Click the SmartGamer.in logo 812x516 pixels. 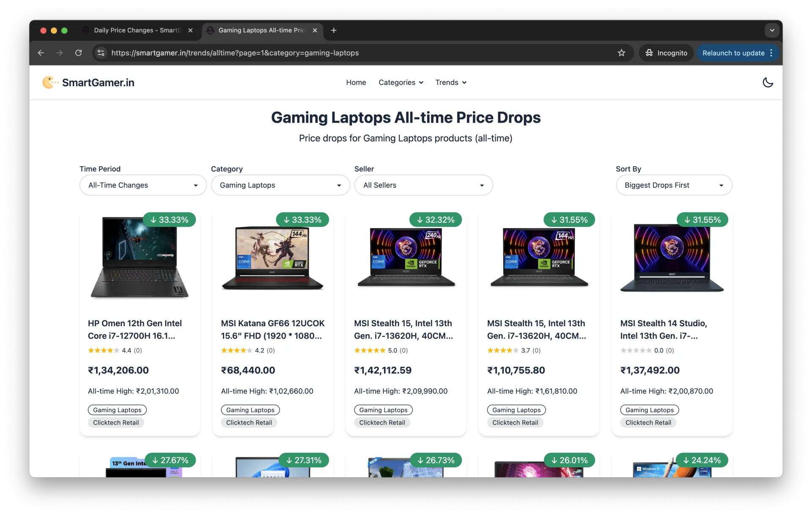pyautogui.click(x=88, y=82)
